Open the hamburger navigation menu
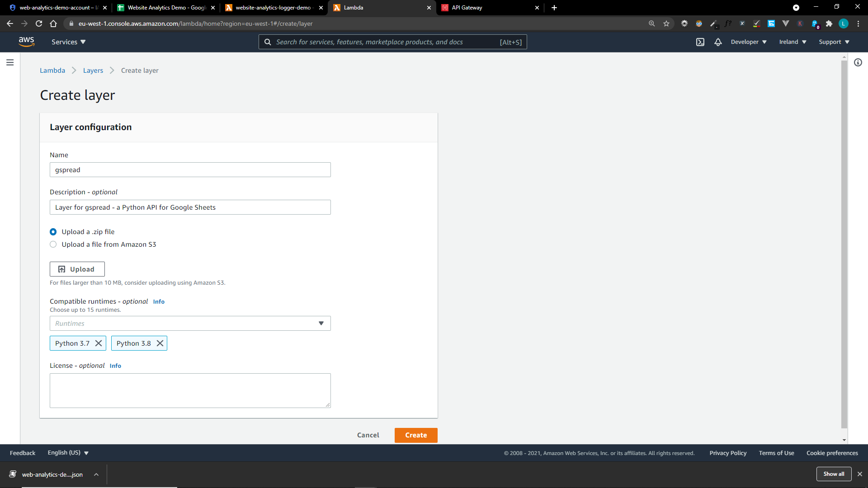 (10, 62)
